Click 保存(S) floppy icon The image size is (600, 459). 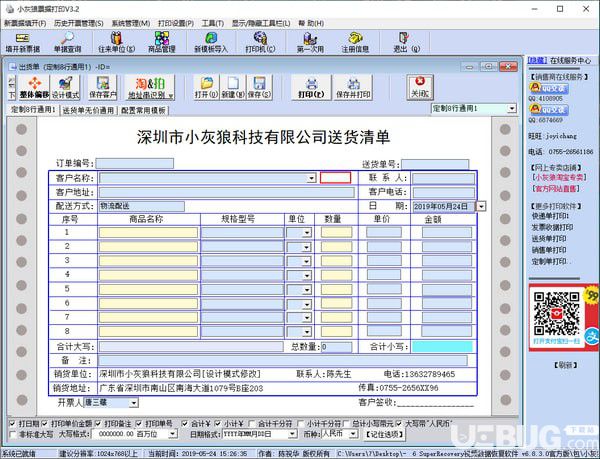(x=259, y=88)
